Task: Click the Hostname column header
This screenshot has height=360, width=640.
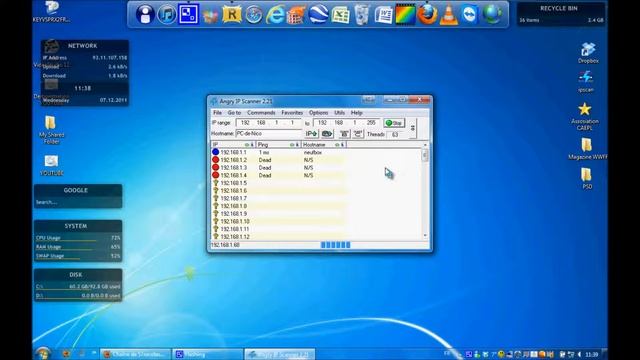Action: [x=324, y=144]
